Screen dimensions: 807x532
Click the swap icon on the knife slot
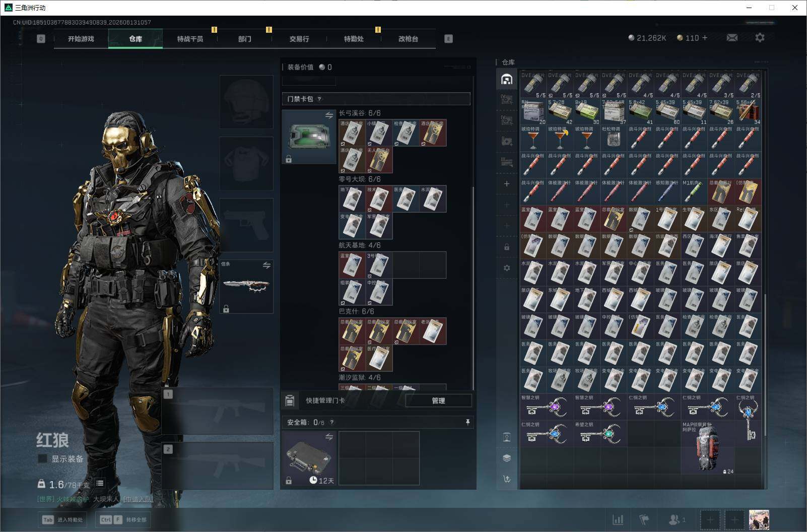click(266, 265)
